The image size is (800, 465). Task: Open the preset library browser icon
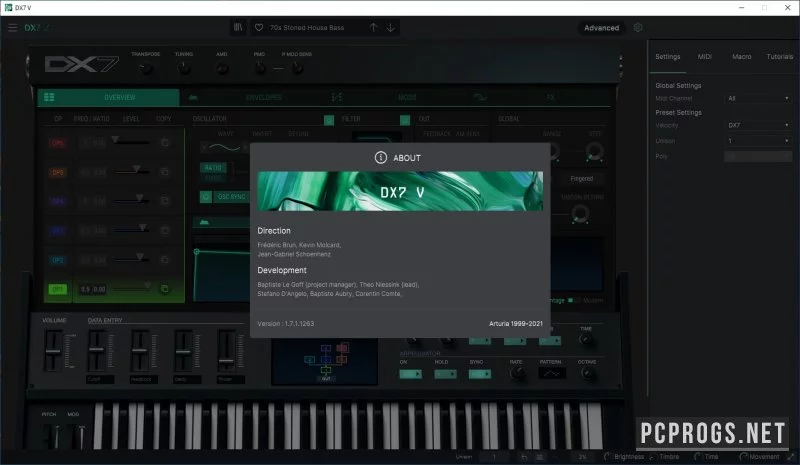[238, 28]
